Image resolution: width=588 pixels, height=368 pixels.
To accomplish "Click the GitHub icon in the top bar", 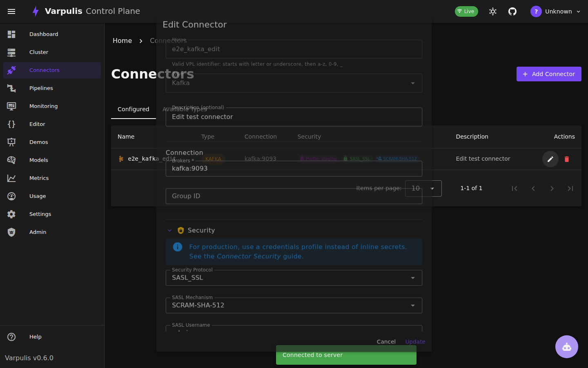I will 512,11.
